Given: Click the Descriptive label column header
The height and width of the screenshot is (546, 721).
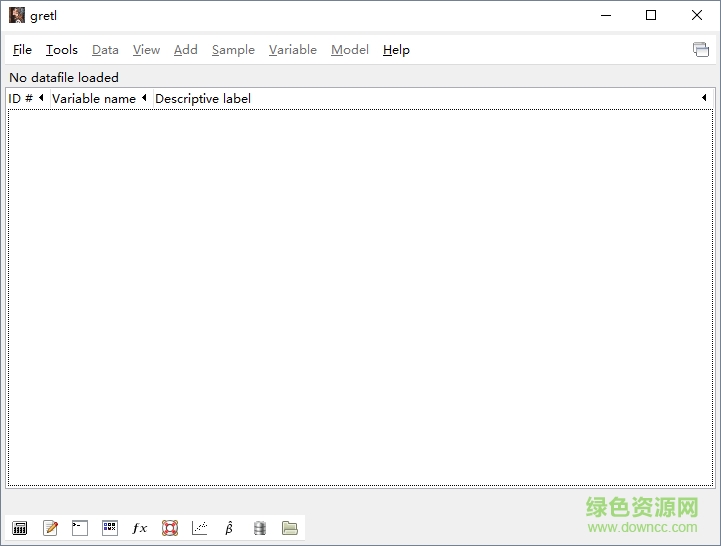Looking at the screenshot, I should [x=203, y=98].
